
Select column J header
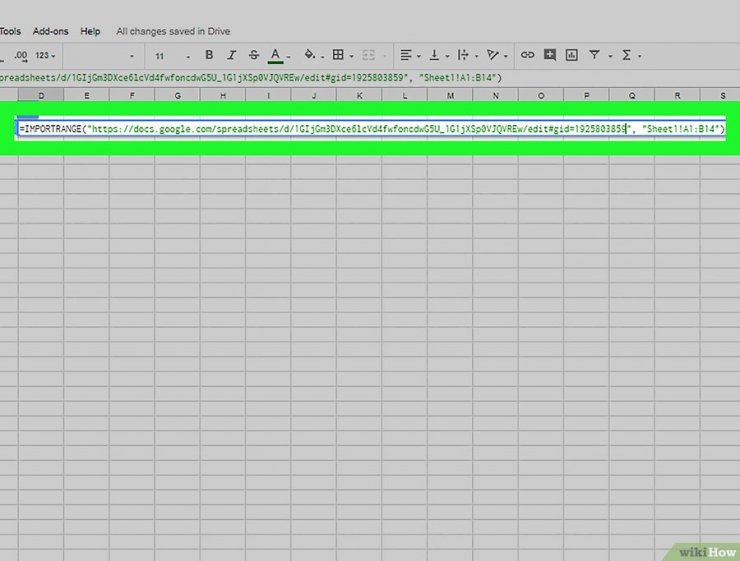[314, 96]
